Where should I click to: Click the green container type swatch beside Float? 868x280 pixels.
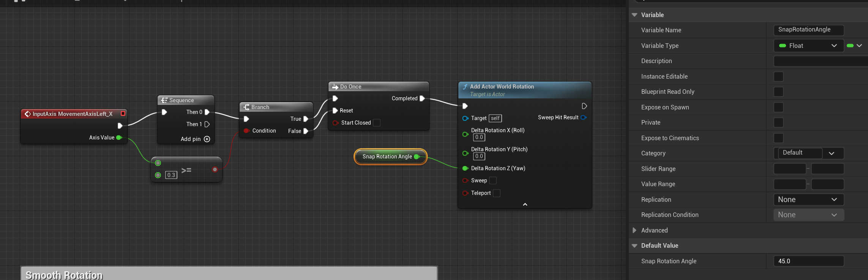pyautogui.click(x=851, y=46)
